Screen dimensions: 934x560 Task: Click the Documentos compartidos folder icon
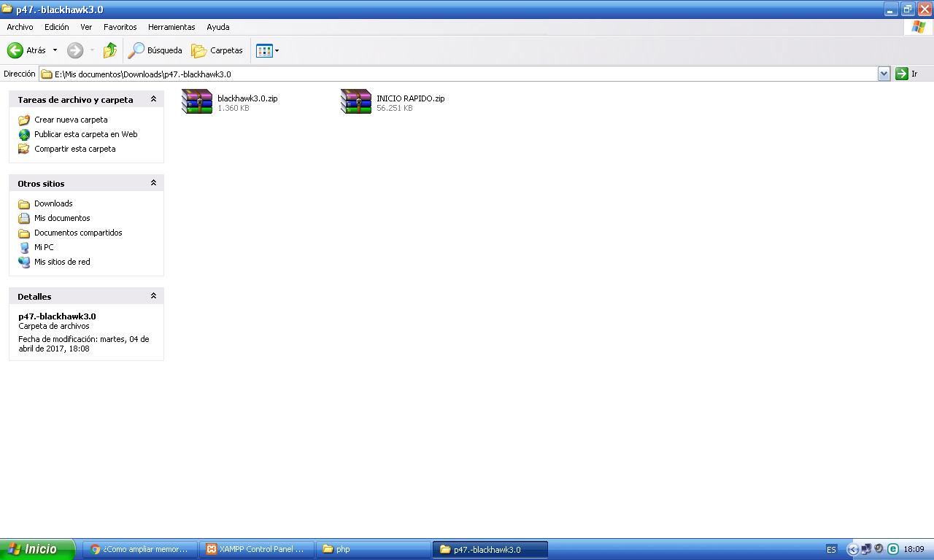24,233
